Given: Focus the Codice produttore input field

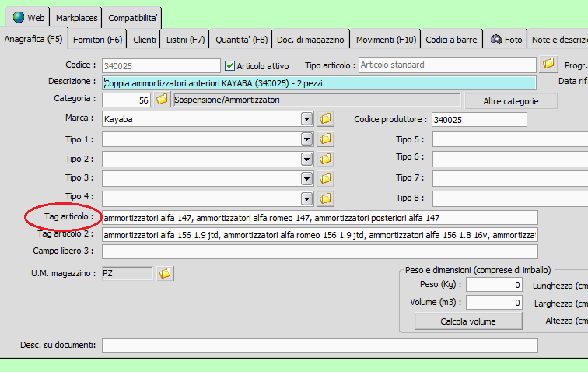Looking at the screenshot, I should click(479, 119).
